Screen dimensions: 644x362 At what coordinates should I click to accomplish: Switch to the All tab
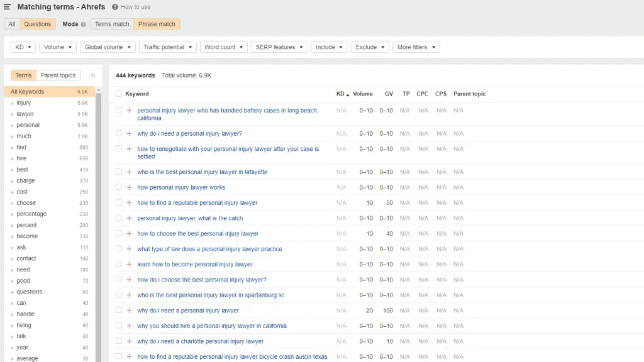12,25
